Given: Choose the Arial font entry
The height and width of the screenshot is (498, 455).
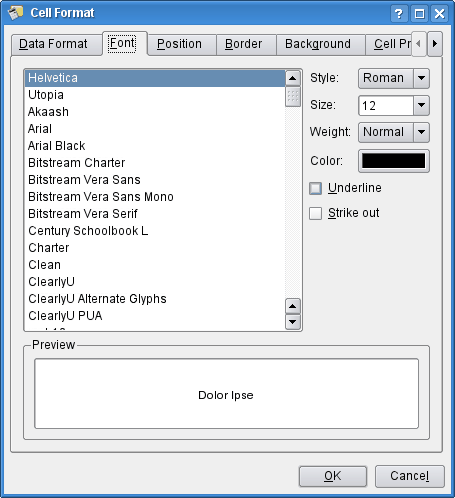Looking at the screenshot, I should tap(155, 129).
